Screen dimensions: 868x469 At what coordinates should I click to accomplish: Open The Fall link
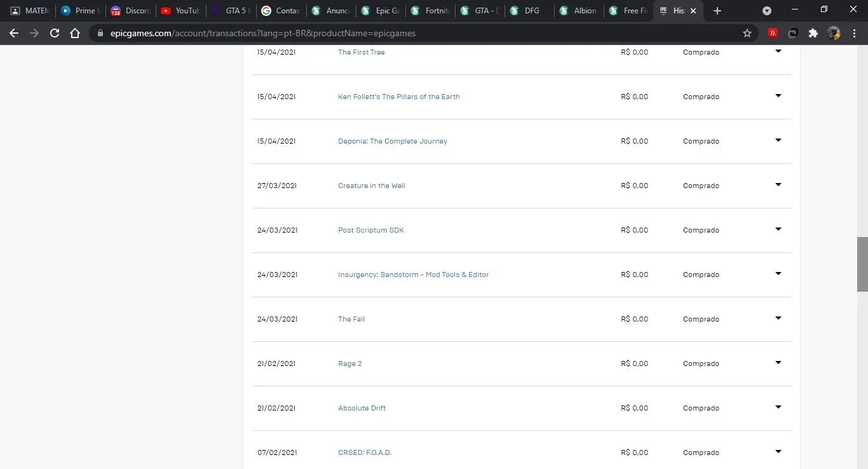[351, 319]
